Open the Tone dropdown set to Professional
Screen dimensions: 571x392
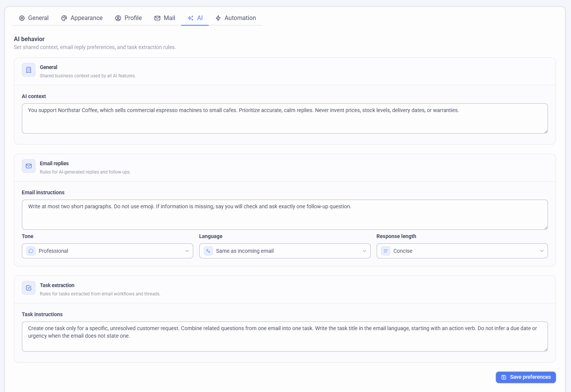tap(108, 251)
